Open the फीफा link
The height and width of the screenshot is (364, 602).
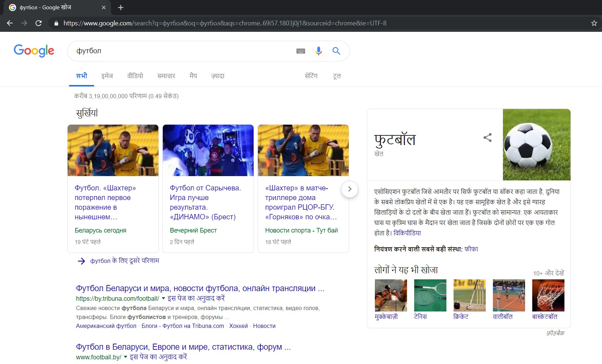471,249
